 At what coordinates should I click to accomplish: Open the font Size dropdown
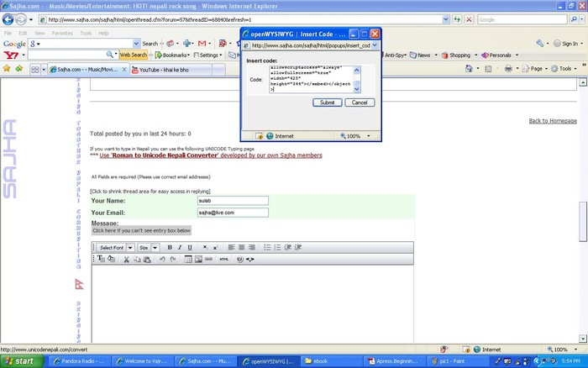coord(148,248)
